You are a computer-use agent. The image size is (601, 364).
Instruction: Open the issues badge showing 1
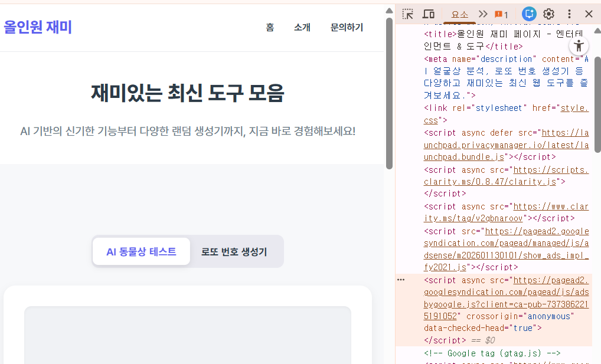pos(501,15)
